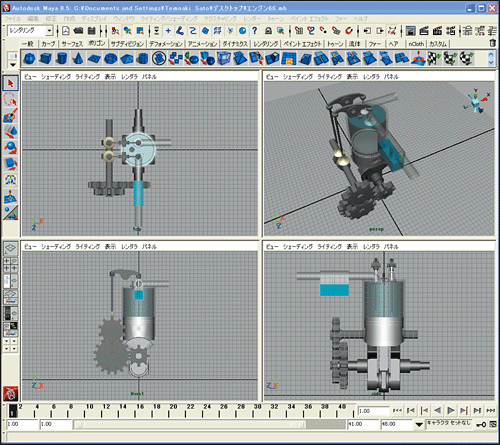Click the shelf trash can icon

click(492, 43)
